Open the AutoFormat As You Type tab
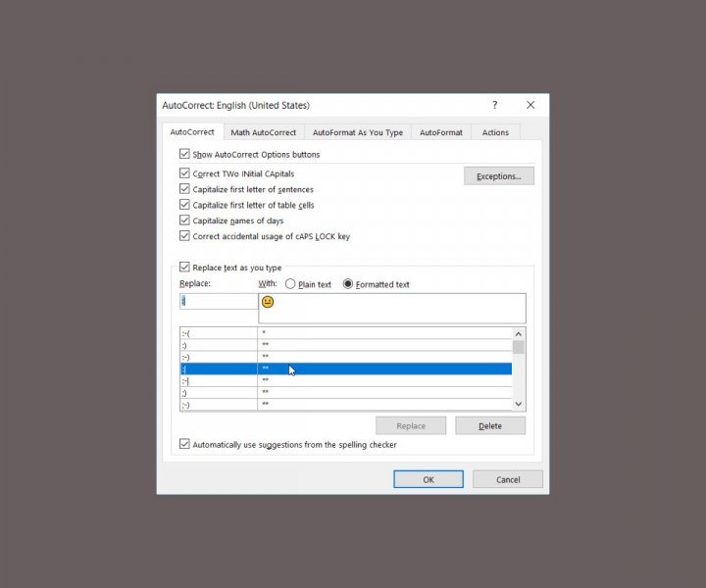The image size is (706, 588). point(358,132)
